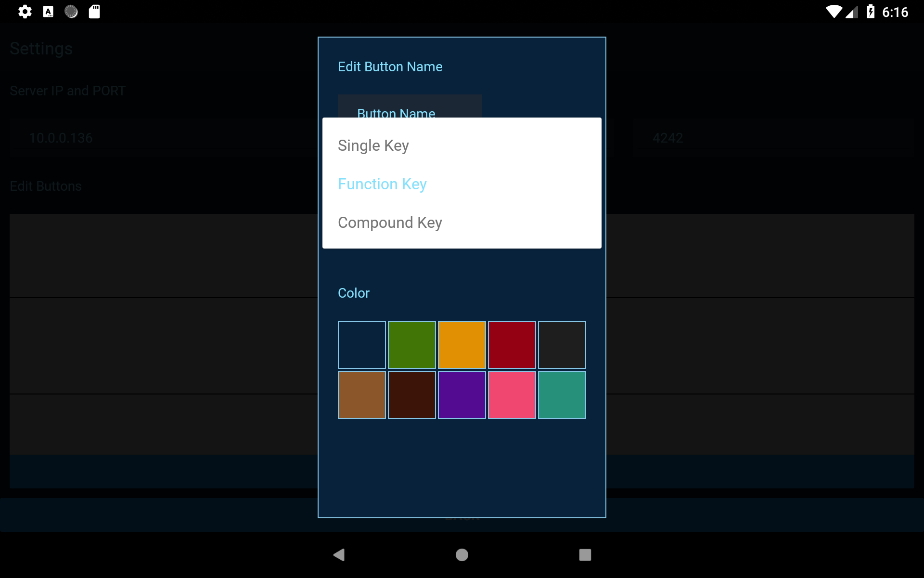
Task: Choose "Single Key" from the key type menu
Action: coord(373,145)
